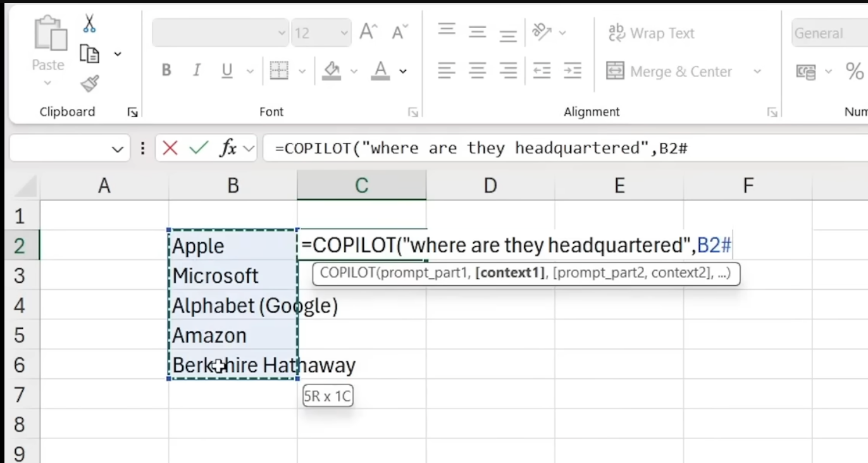Cut selection with the scissors icon
868x463 pixels.
(89, 24)
